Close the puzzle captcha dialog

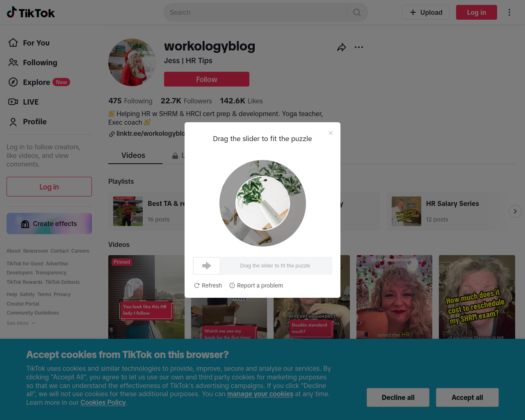pyautogui.click(x=331, y=133)
